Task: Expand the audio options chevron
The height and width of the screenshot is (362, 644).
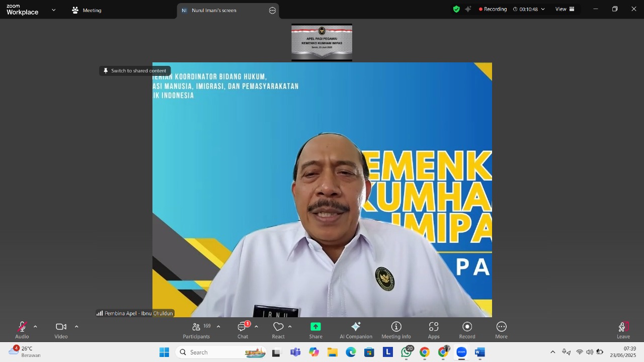Action: tap(35, 327)
